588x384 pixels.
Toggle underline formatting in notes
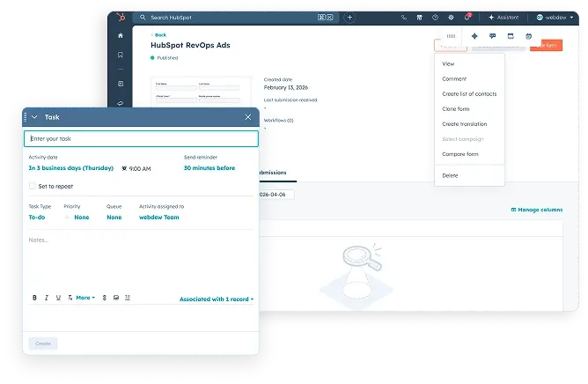[x=58, y=298]
